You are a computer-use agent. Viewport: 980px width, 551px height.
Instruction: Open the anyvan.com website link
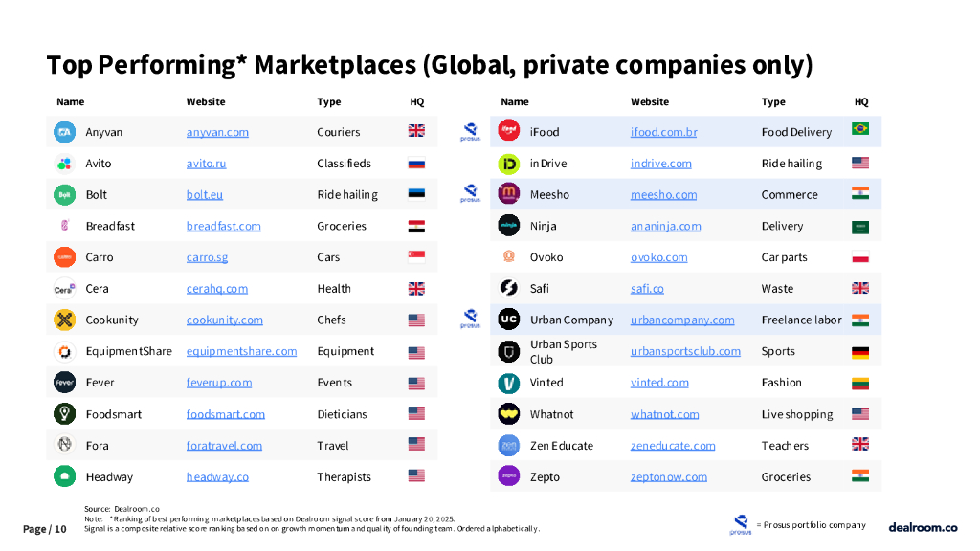coord(217,132)
